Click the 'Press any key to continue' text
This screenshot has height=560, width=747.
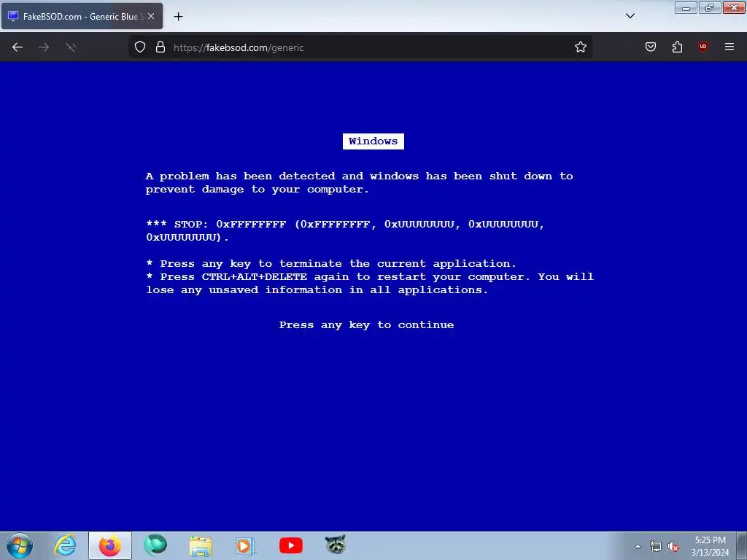click(x=366, y=324)
